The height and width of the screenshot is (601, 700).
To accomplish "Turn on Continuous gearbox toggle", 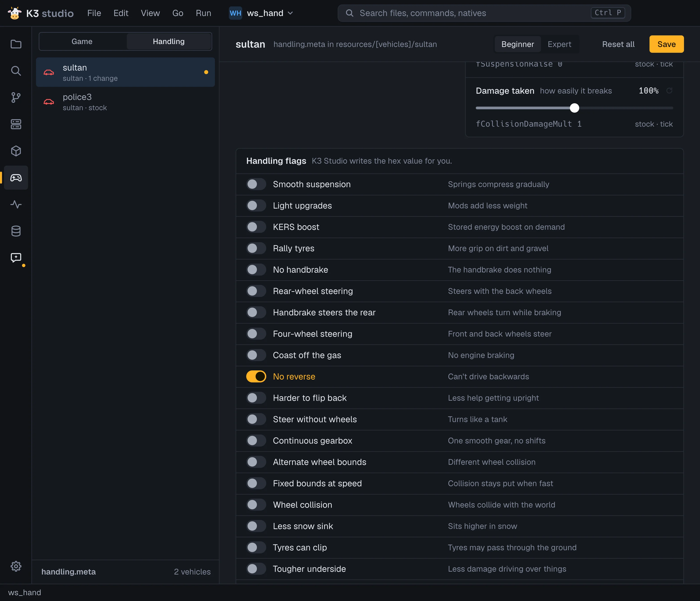I will click(256, 441).
